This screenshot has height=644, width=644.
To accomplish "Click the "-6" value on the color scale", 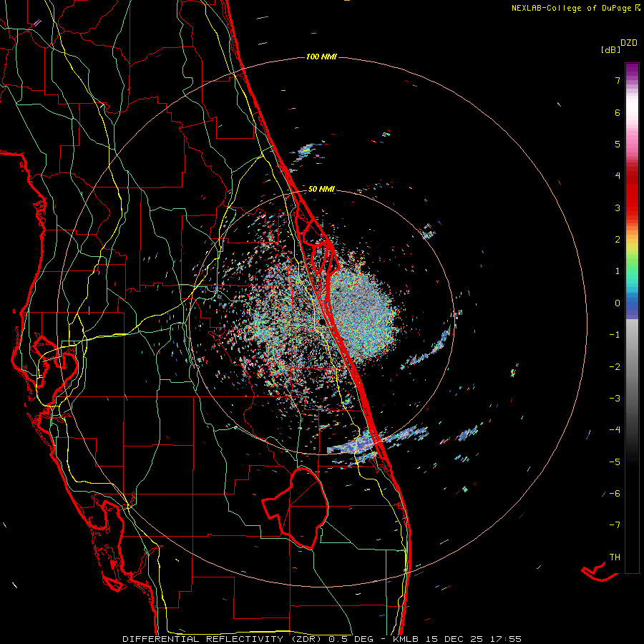I will tap(615, 494).
